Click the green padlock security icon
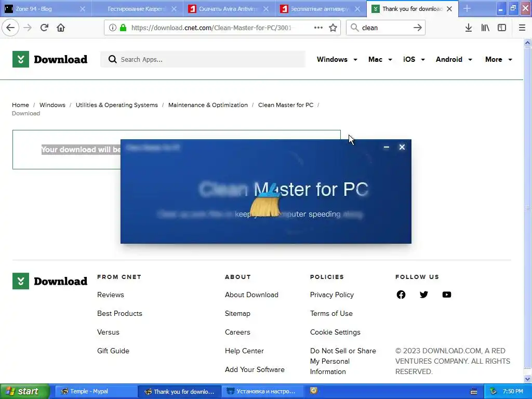The height and width of the screenshot is (399, 532). tap(123, 28)
